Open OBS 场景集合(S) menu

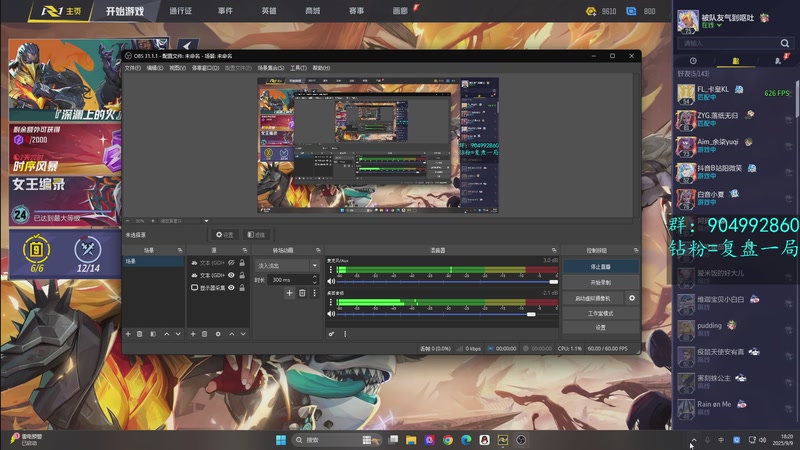pyautogui.click(x=271, y=68)
